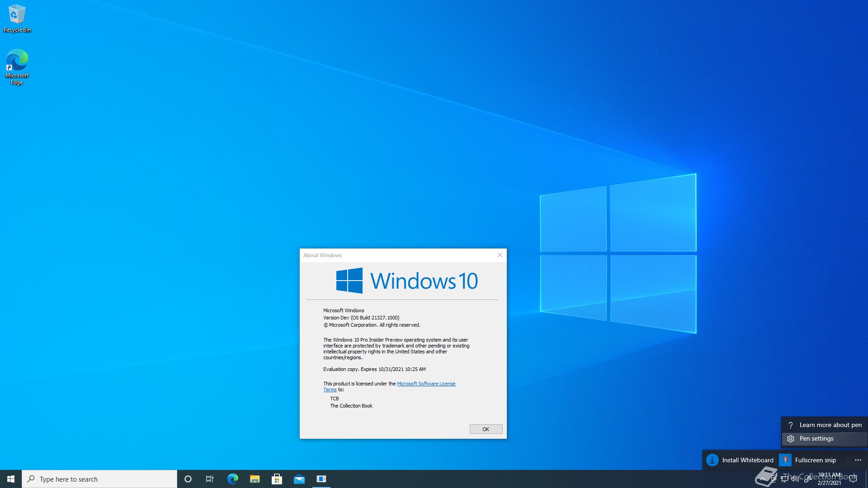Open the volume tray icon

tap(795, 479)
